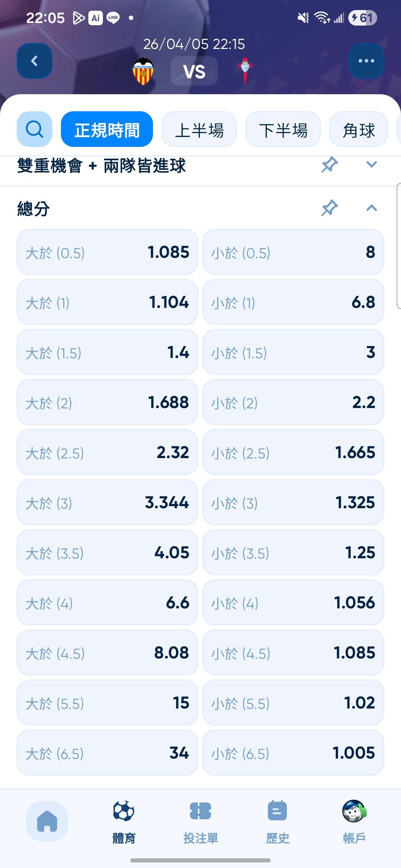Viewport: 401px width, 868px height.
Task: Switch to 下半場 tab
Action: [x=283, y=129]
